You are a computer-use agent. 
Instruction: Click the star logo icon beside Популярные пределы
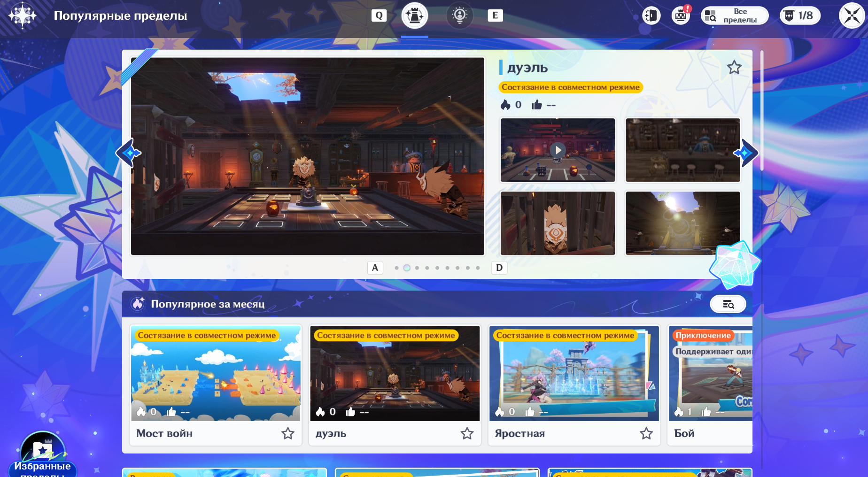(22, 15)
